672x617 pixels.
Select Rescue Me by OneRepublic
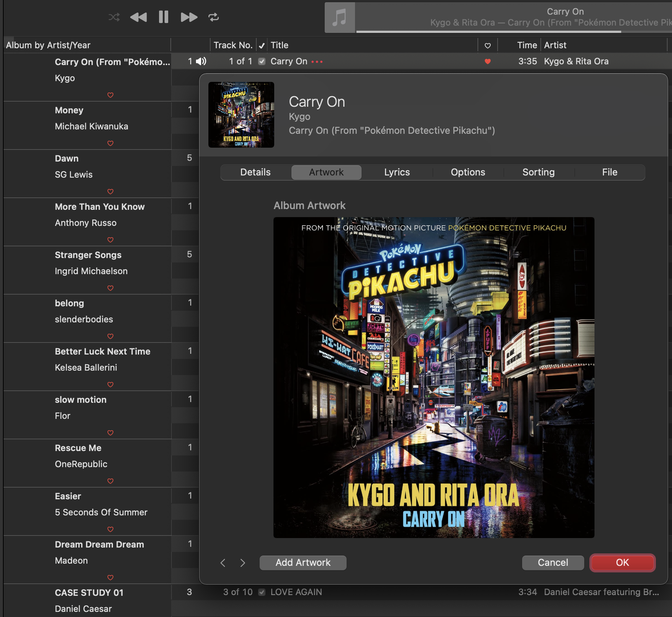[x=87, y=463]
